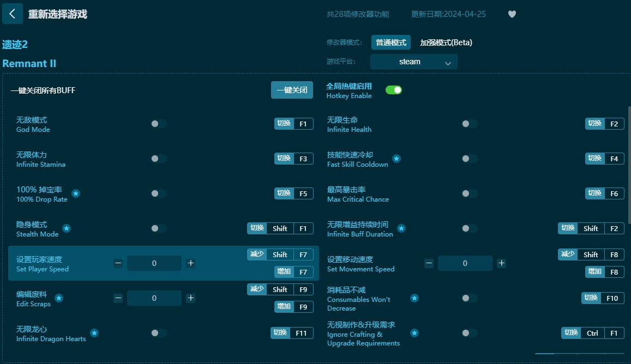Click the 一键关闭 button to disable all buffs
This screenshot has width=631, height=364.
[292, 90]
